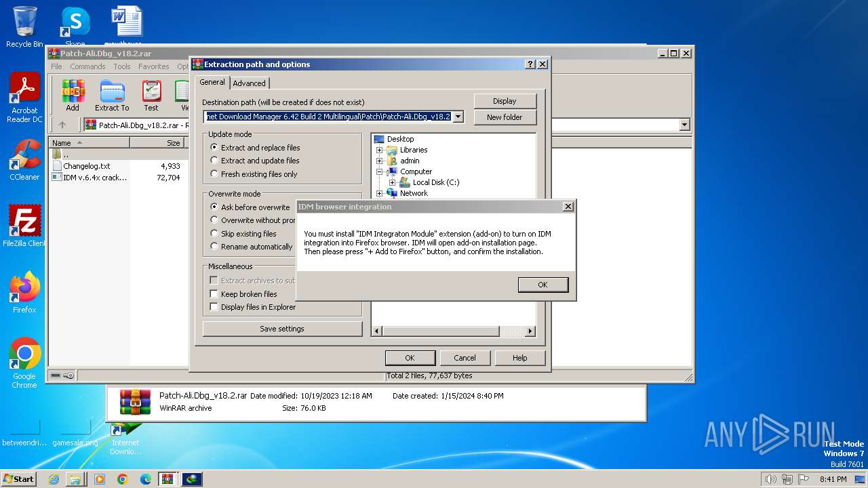Click the destination path input field
Viewport: 868px width, 488px height.
point(328,117)
